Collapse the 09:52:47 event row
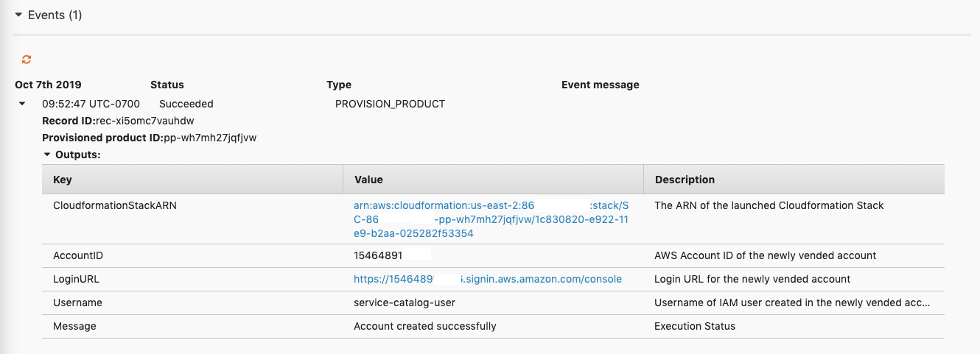Image resolution: width=980 pixels, height=354 pixels. (22, 104)
